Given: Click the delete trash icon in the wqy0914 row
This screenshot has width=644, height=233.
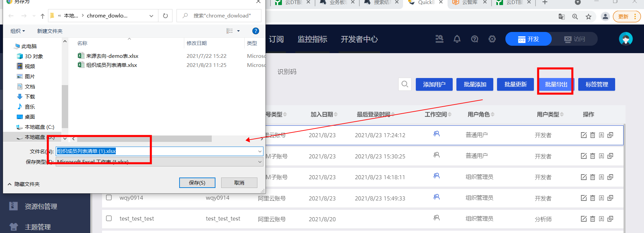Looking at the screenshot, I should (x=593, y=198).
